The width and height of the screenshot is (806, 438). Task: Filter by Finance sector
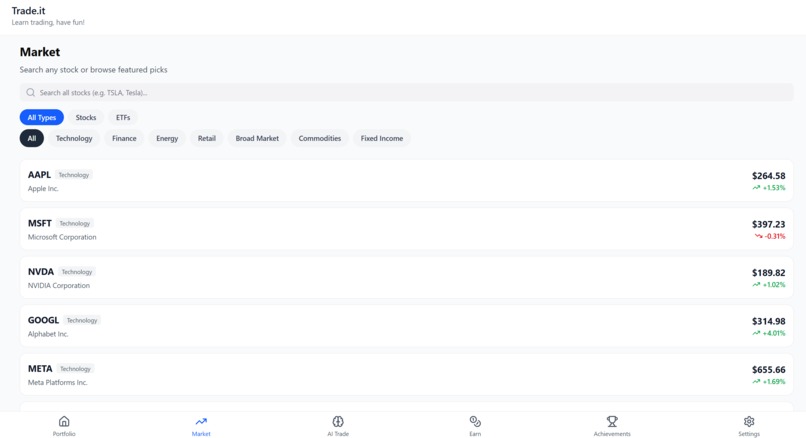pos(124,138)
